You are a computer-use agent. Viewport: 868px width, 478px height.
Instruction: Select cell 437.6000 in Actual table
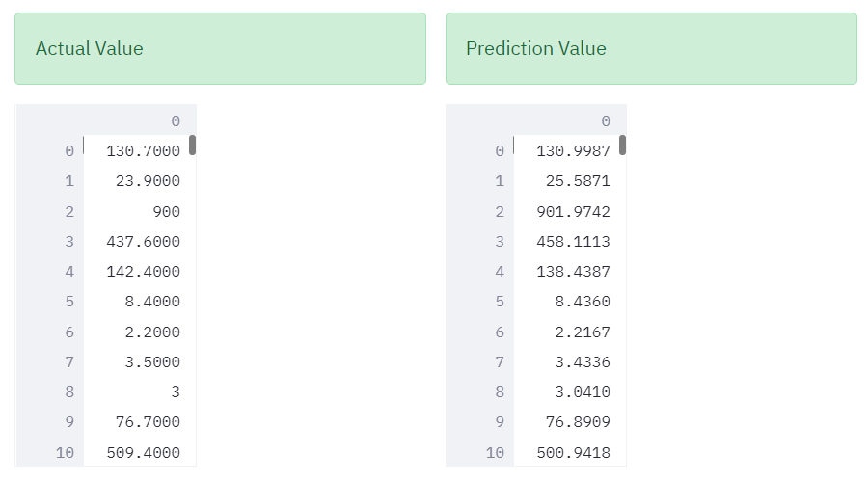pos(136,241)
